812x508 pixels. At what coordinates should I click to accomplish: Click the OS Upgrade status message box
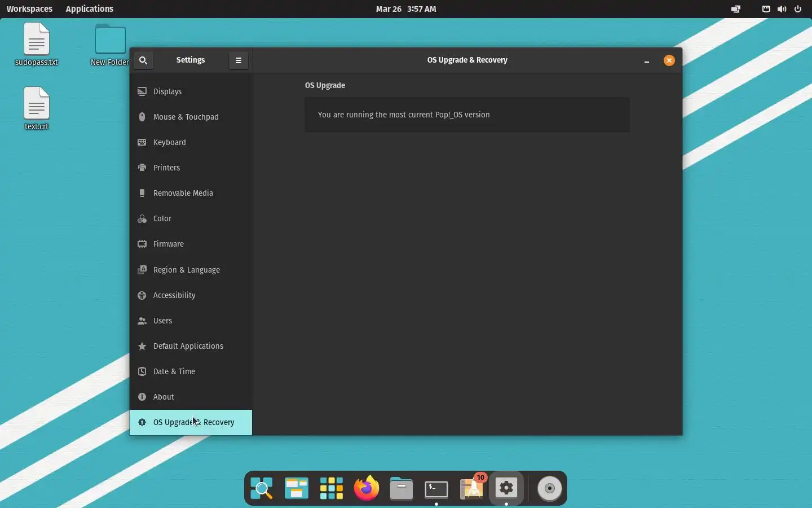(467, 115)
